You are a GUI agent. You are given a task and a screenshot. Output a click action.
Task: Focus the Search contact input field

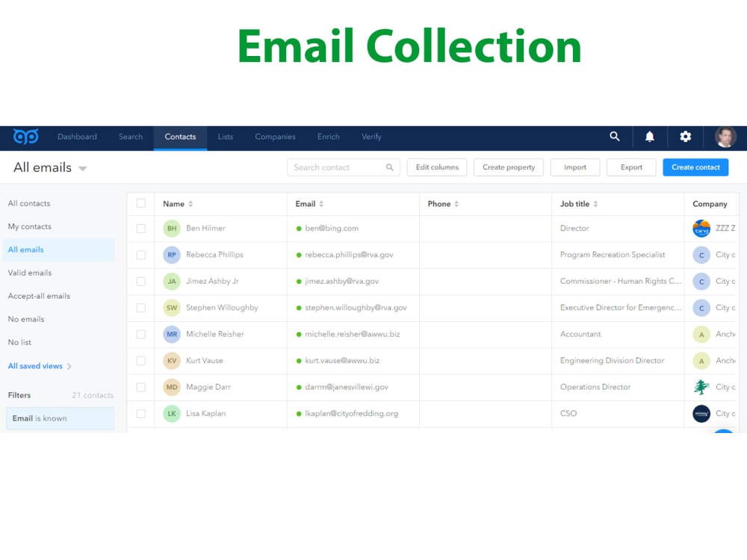point(344,167)
